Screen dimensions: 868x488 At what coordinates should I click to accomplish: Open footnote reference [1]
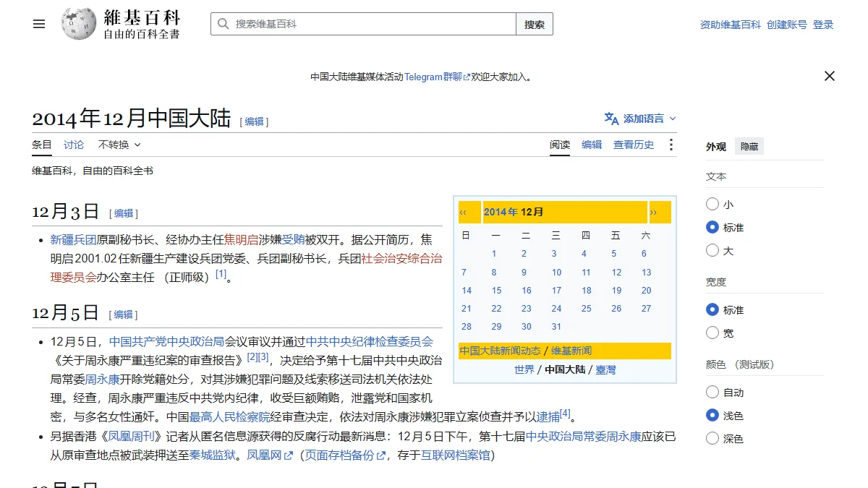point(221,274)
